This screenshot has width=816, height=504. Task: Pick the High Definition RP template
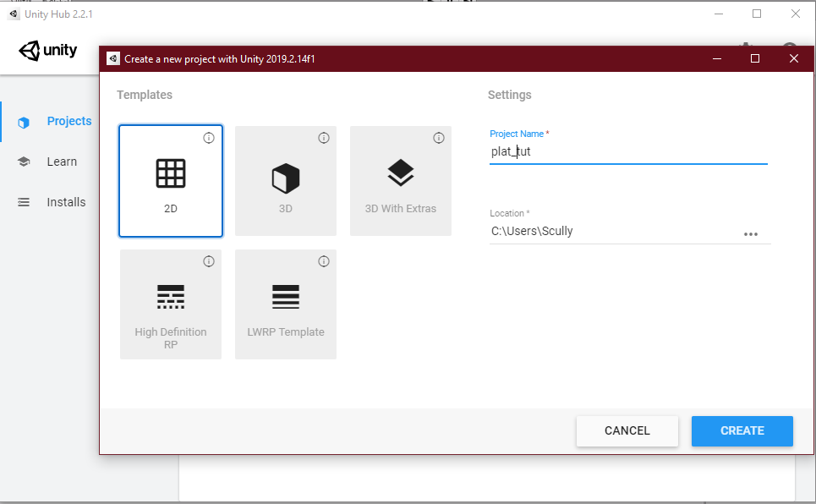(171, 304)
